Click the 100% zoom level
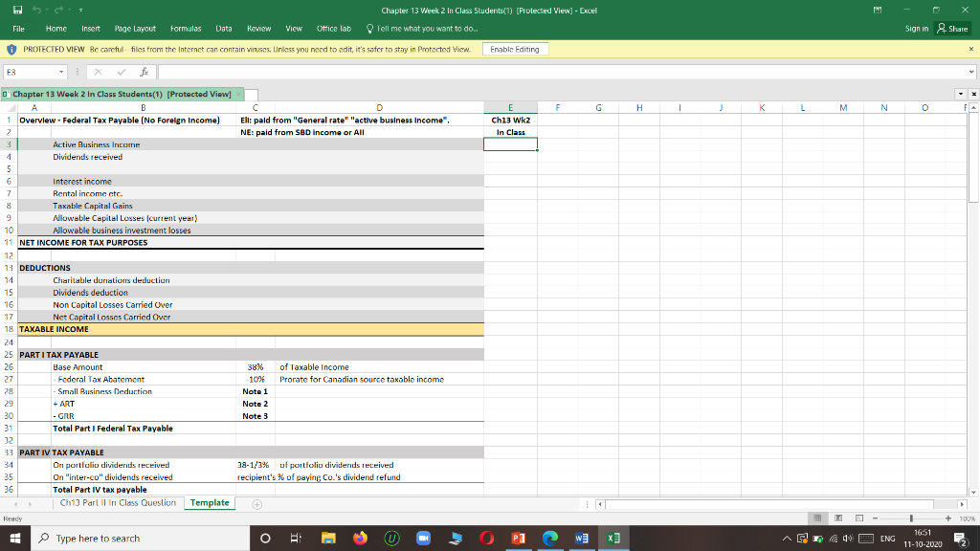980x551 pixels. [967, 518]
